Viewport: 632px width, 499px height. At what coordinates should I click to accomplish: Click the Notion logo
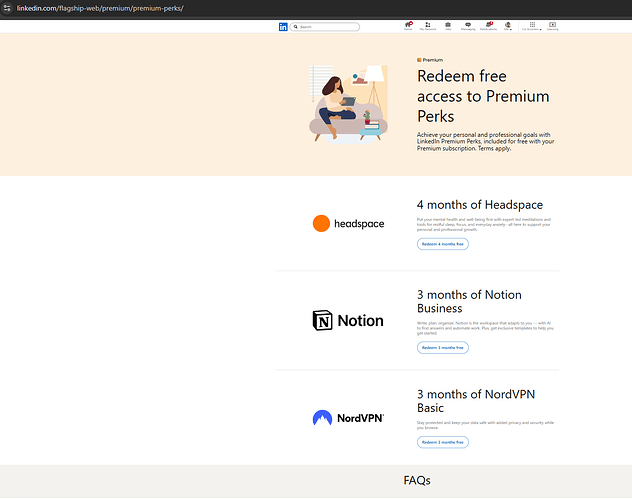click(348, 320)
